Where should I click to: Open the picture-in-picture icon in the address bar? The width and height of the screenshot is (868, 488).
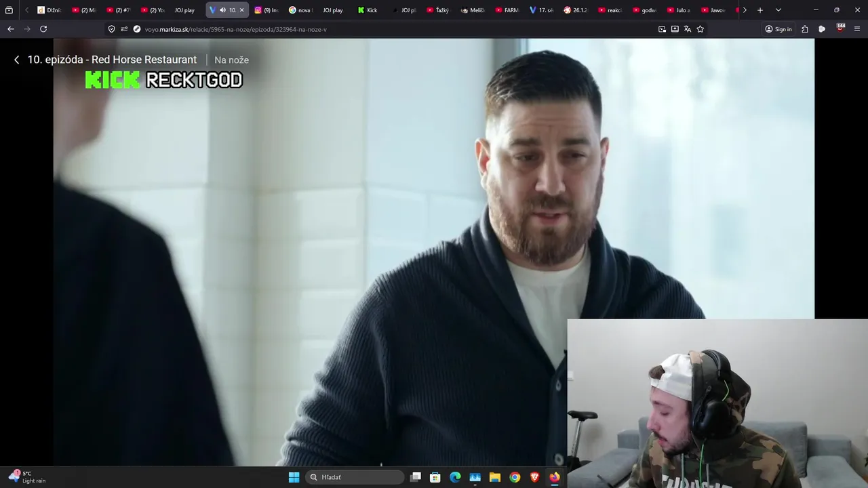(x=662, y=29)
